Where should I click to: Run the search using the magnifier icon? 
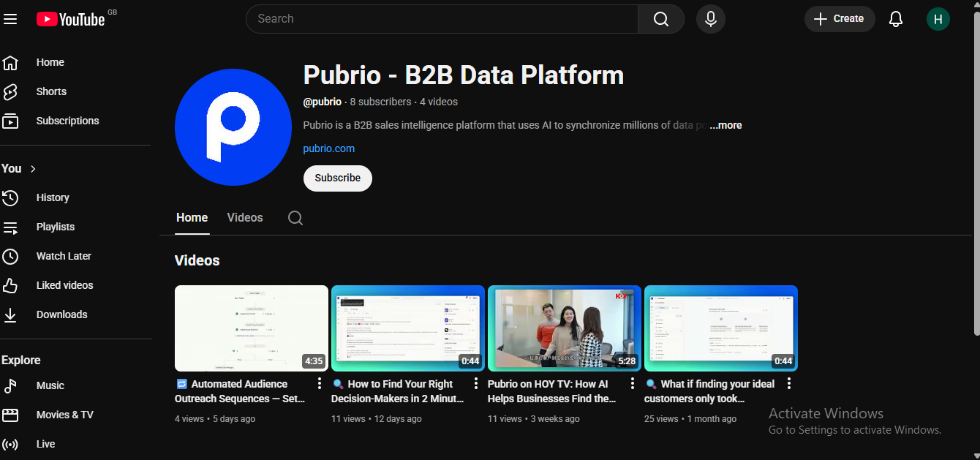click(x=660, y=18)
